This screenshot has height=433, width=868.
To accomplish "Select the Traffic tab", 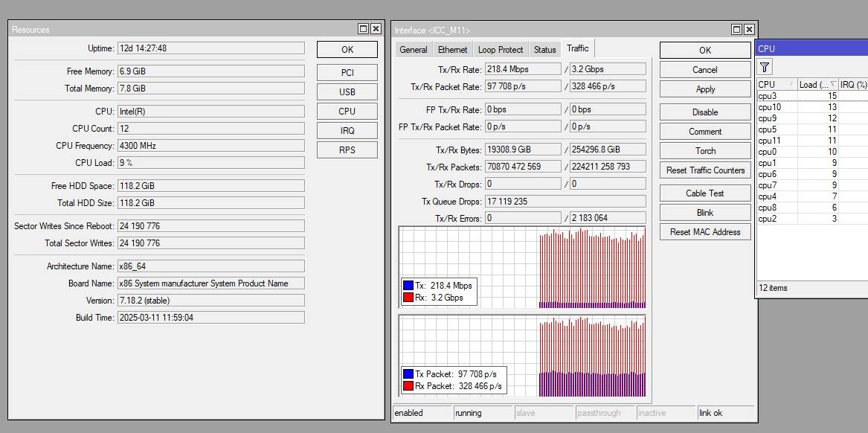I will pos(577,48).
